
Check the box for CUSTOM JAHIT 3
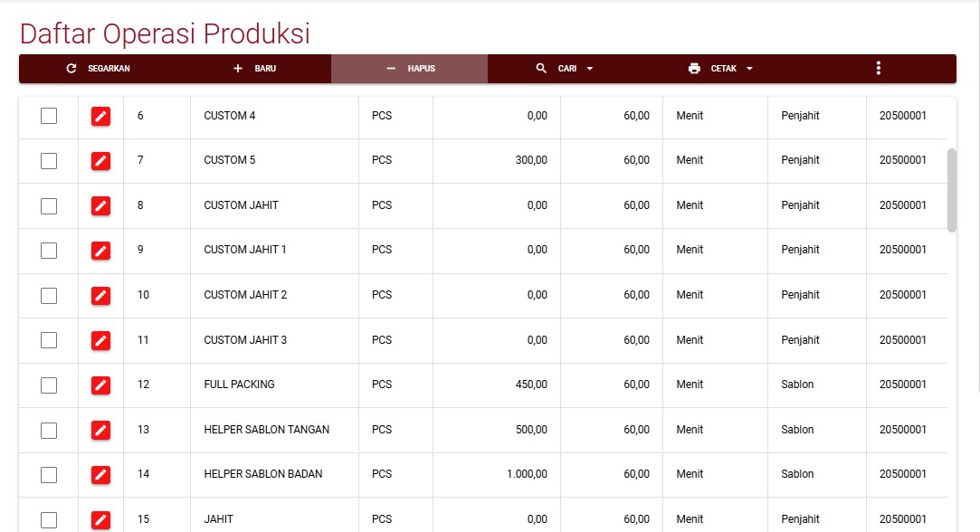pos(49,340)
